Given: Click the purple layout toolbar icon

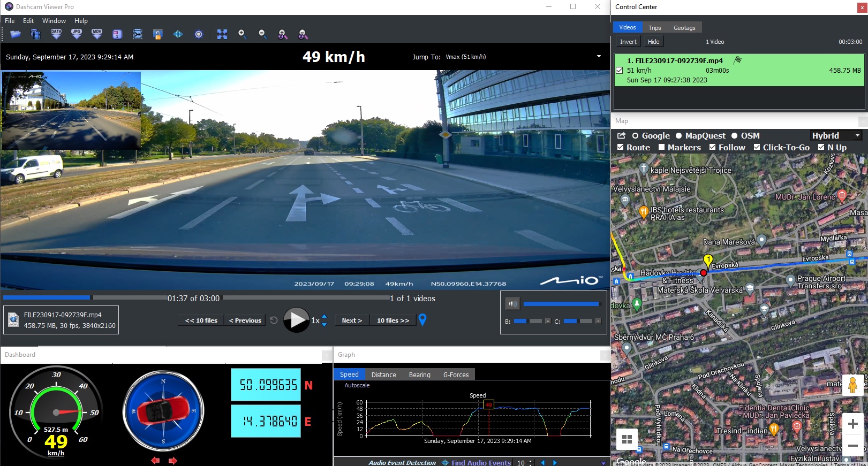Looking at the screenshot, I should [x=117, y=34].
